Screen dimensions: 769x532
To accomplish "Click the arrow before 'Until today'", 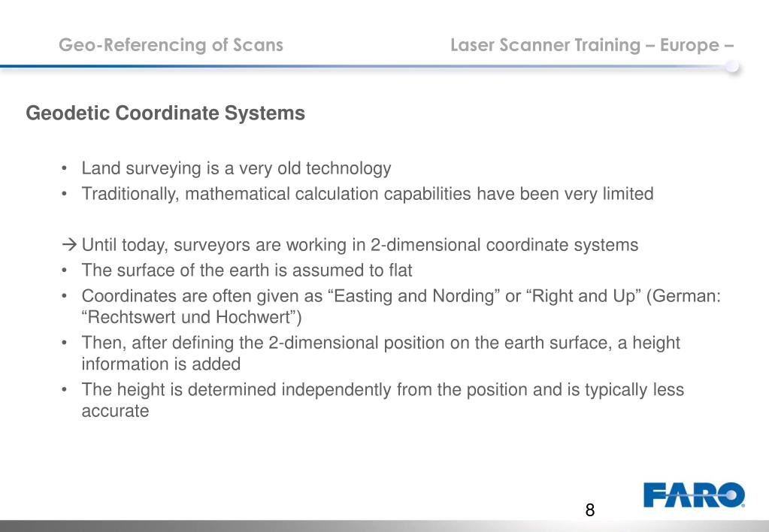I will [70, 243].
